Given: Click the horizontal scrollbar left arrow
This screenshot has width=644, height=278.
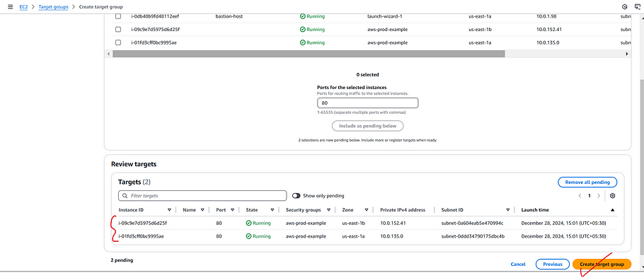Looking at the screenshot, I should pyautogui.click(x=108, y=54).
